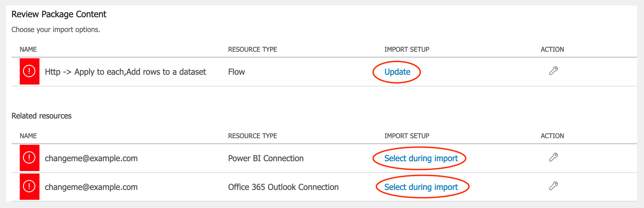Click the Review Package Content heading

point(59,14)
